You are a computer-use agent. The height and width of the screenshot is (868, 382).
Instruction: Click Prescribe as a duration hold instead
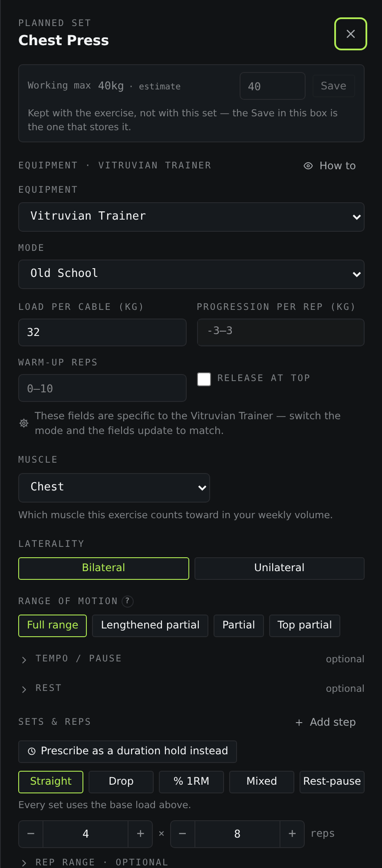pos(128,751)
